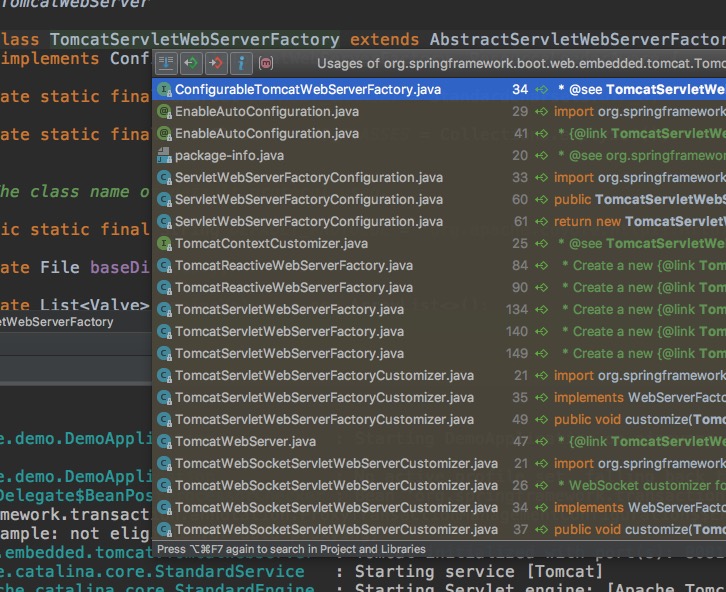This screenshot has width=726, height=592.
Task: Click usage arrow icon beside line 34 of TomcatWebSocketServletWebServerCustomizer
Action: coord(541,507)
